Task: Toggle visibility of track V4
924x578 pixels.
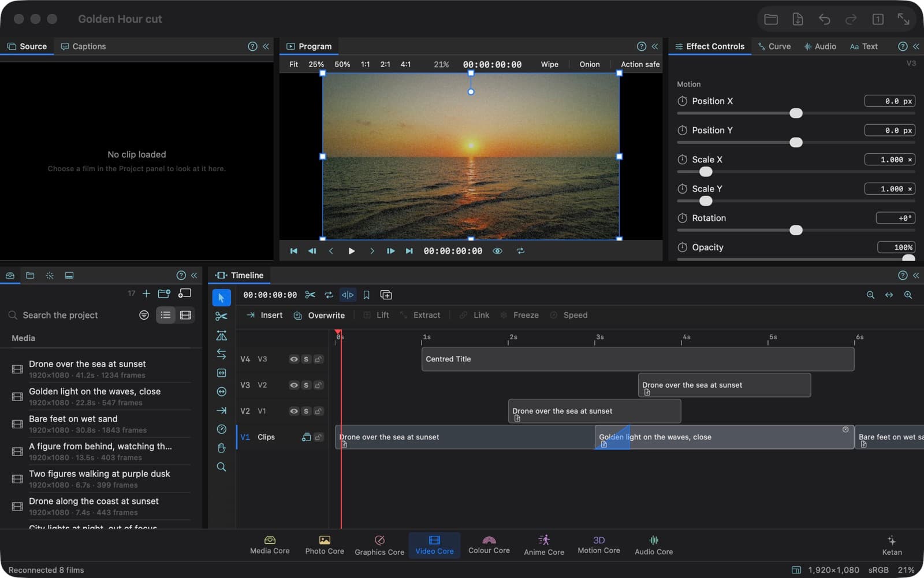Action: click(x=294, y=359)
